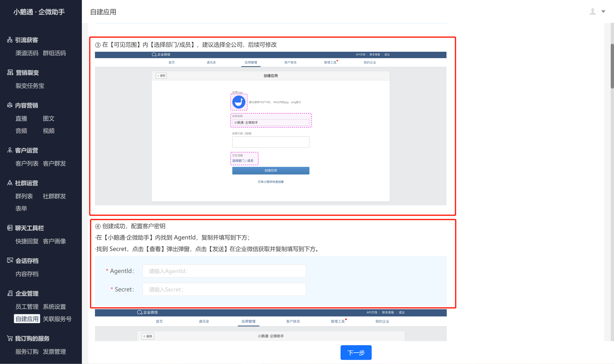The height and width of the screenshot is (364, 614).
Task: Click the step 3 创建应用 tutorial screenshot
Action: (x=271, y=128)
